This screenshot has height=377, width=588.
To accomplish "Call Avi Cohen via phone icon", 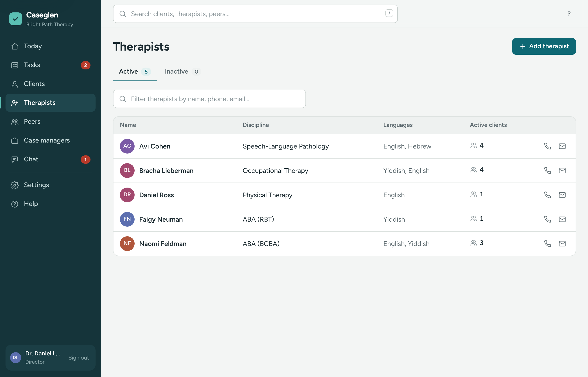I will click(x=547, y=146).
